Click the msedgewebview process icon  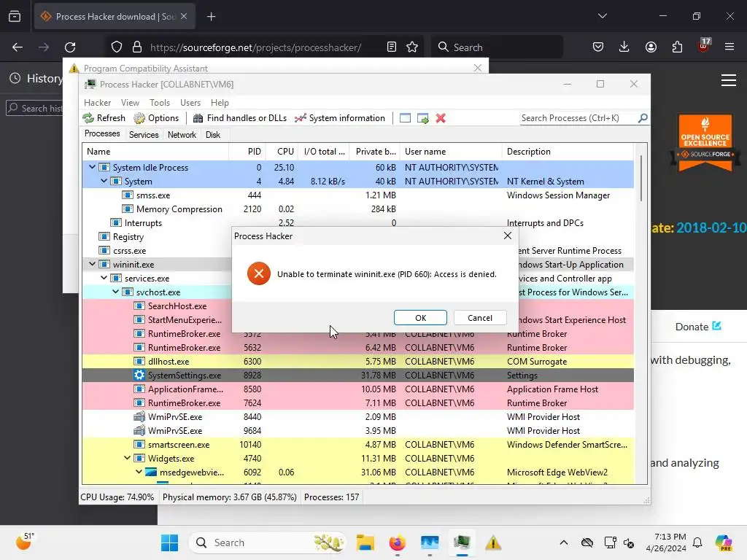[151, 472]
